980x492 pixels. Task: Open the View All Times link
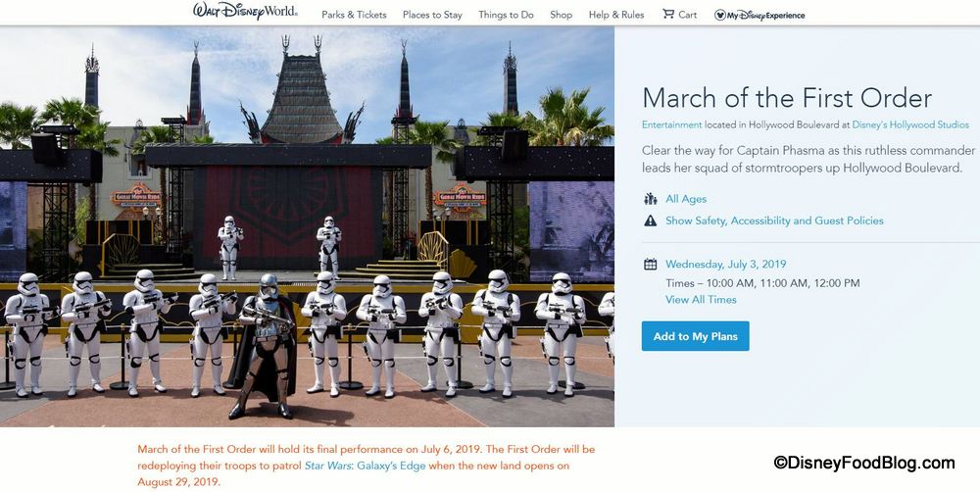[x=701, y=300]
